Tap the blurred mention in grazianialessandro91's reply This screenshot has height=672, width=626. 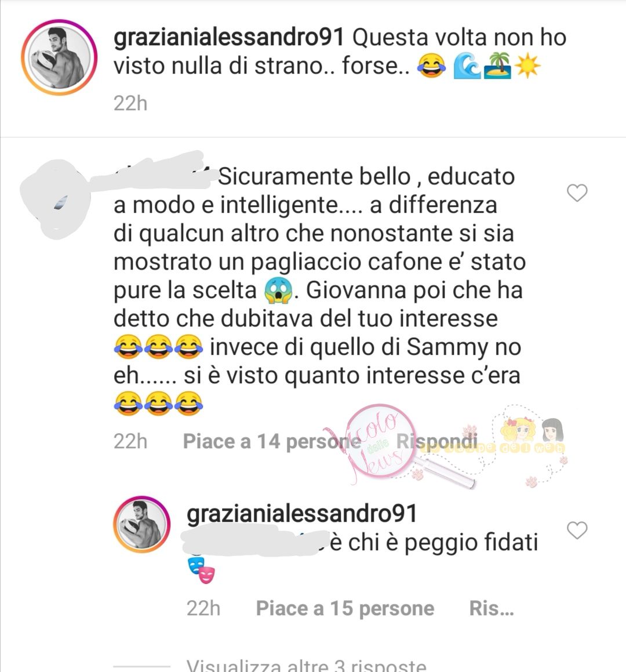point(256,542)
